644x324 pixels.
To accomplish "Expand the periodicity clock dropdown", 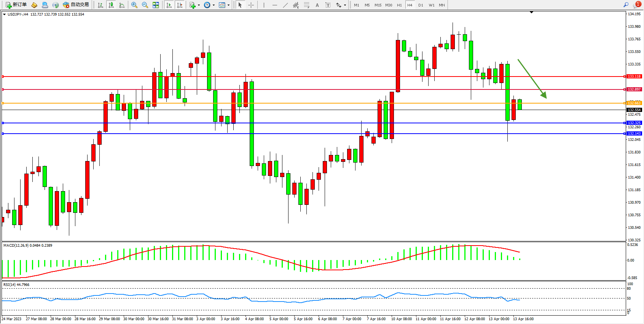I will point(214,5).
